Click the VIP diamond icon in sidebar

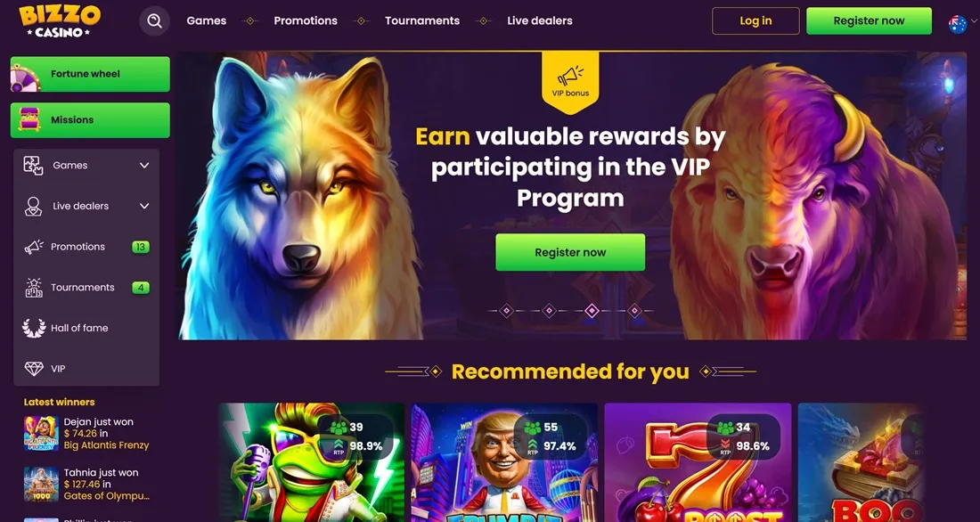click(x=34, y=369)
